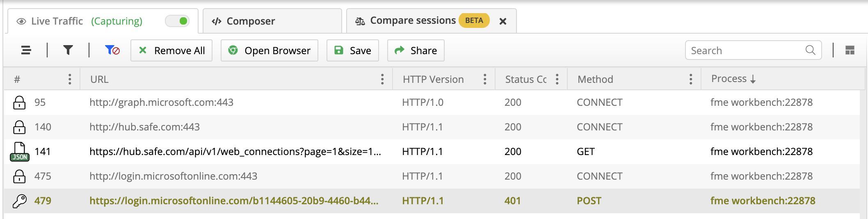The width and height of the screenshot is (868, 219).
Task: Toggle the Live Traffic capturing switch
Action: [177, 21]
